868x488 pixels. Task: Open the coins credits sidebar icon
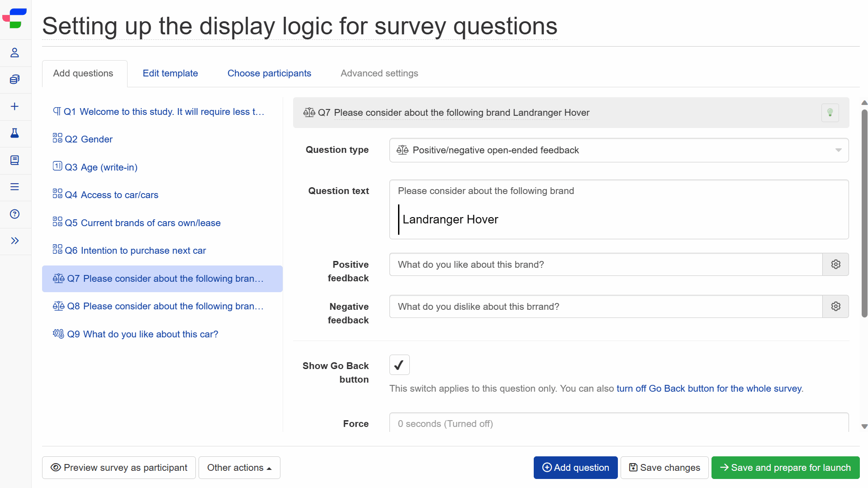[x=14, y=80]
